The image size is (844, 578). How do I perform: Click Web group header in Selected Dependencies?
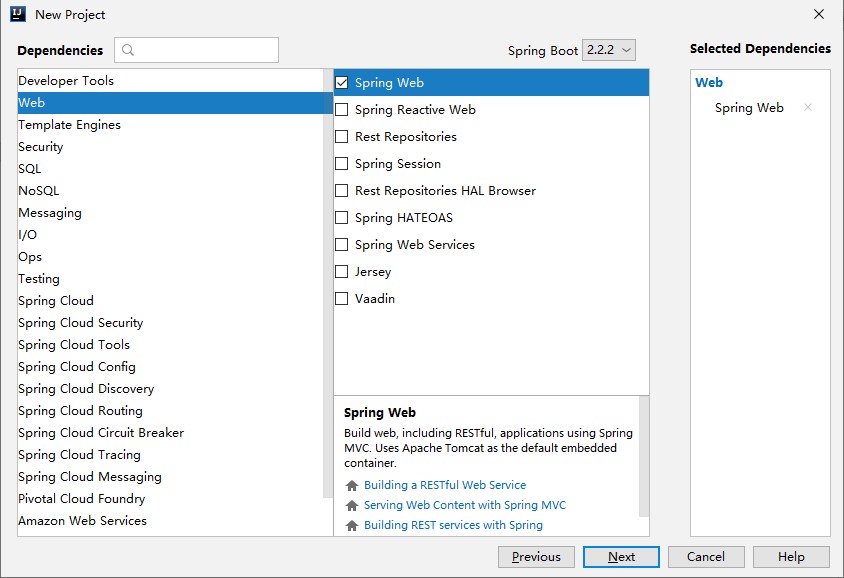tap(709, 83)
